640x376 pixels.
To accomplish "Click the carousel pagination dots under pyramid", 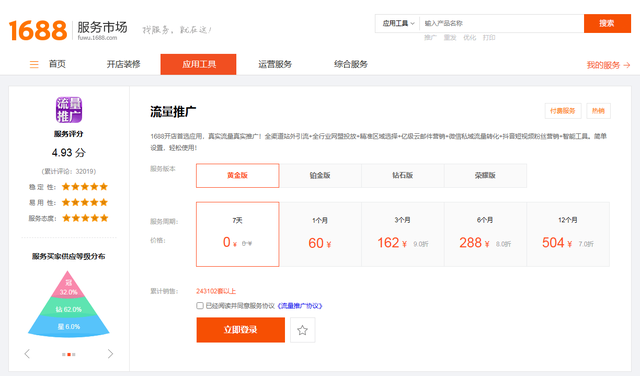I will click(x=69, y=354).
